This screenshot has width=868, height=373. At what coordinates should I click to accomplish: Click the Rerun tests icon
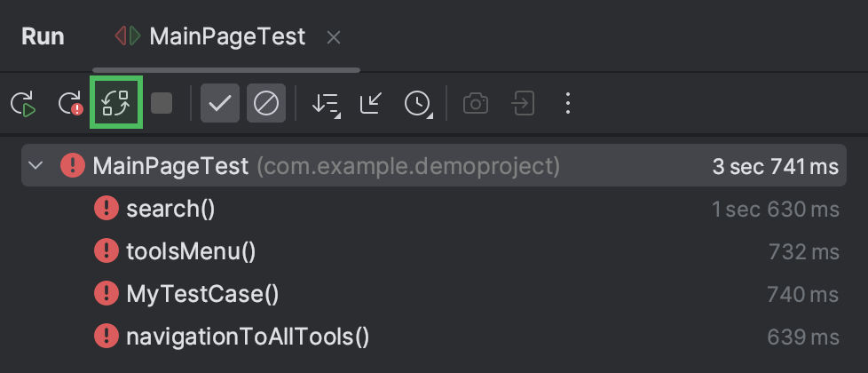tap(23, 104)
